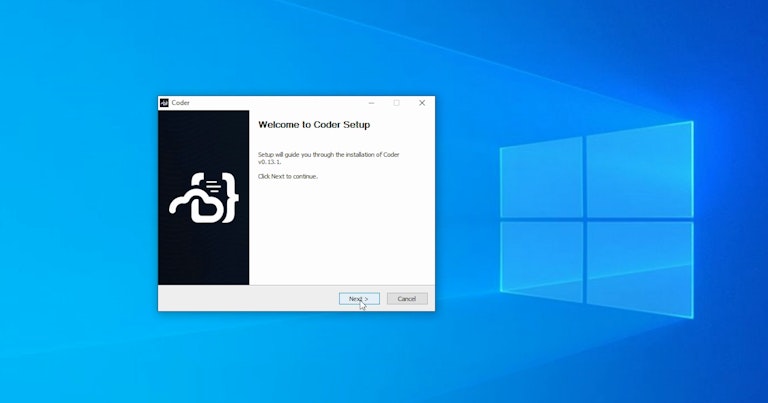The height and width of the screenshot is (403, 768).
Task: Click the 'Click Next to continue.' text
Action: click(288, 176)
